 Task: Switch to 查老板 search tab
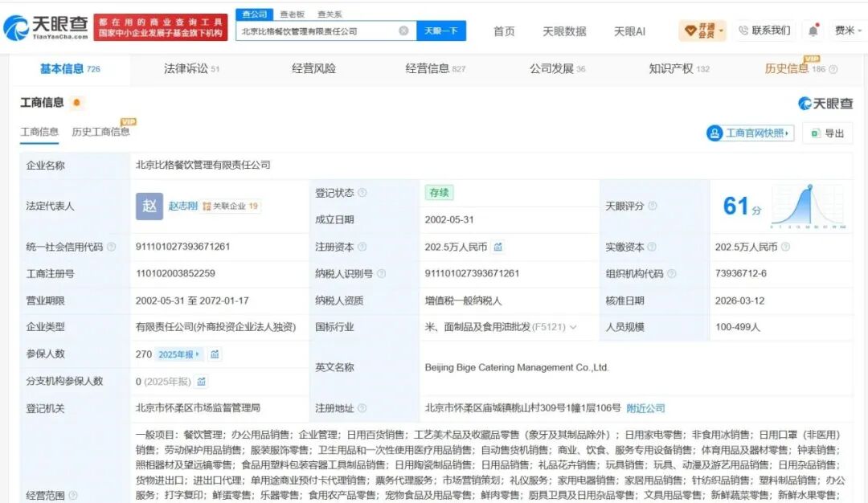(x=293, y=14)
